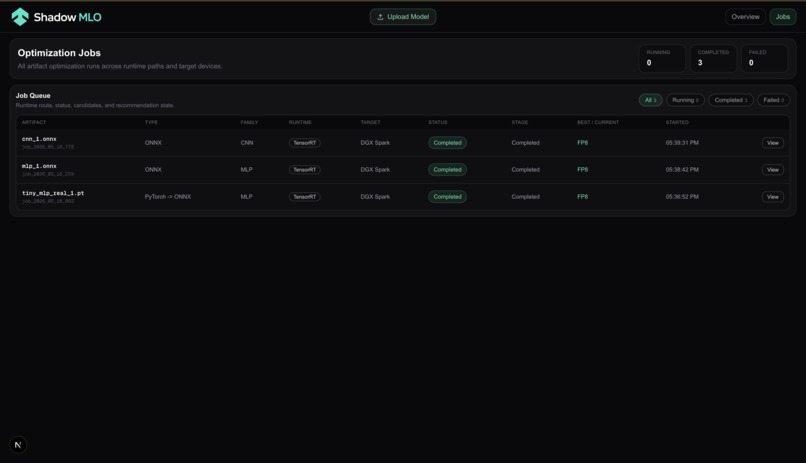Open the Overview tab
Image resolution: width=806 pixels, height=463 pixels.
745,17
